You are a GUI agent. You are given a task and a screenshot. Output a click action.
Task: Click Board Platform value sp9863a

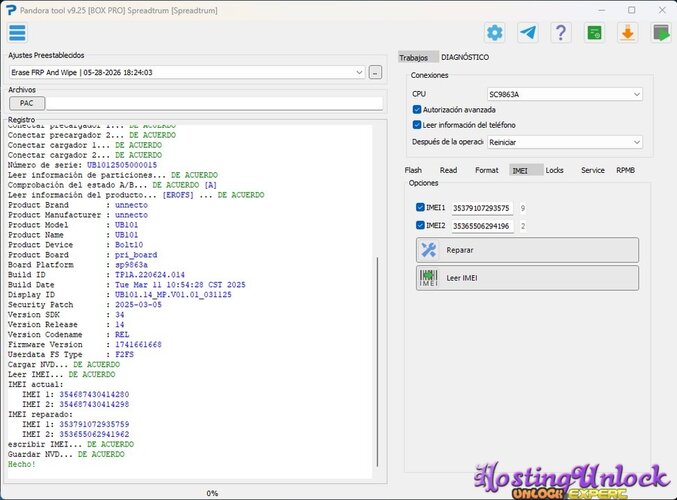pyautogui.click(x=131, y=265)
